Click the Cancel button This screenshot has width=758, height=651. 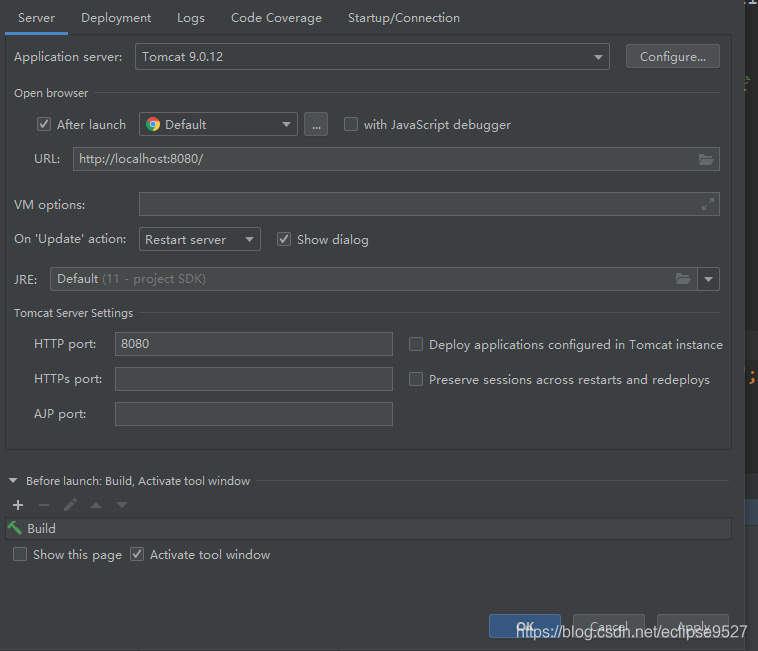point(609,626)
